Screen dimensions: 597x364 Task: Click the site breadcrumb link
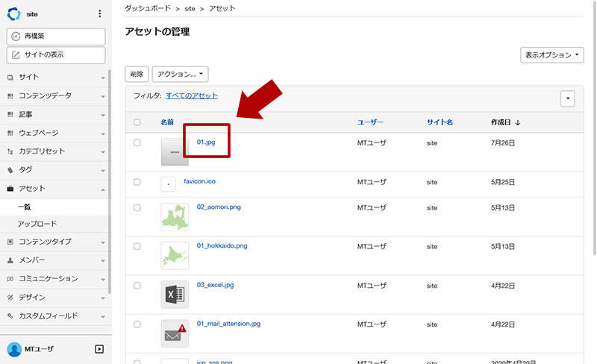190,9
